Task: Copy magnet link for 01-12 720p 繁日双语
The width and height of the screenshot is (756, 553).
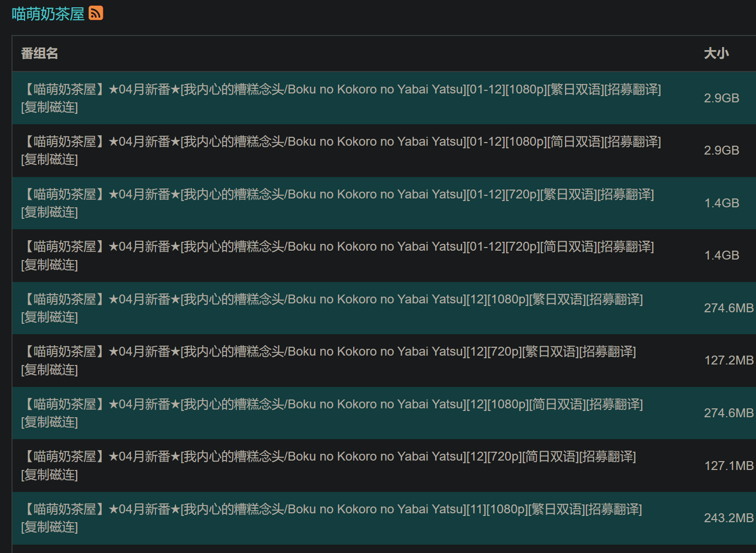Action: tap(50, 213)
